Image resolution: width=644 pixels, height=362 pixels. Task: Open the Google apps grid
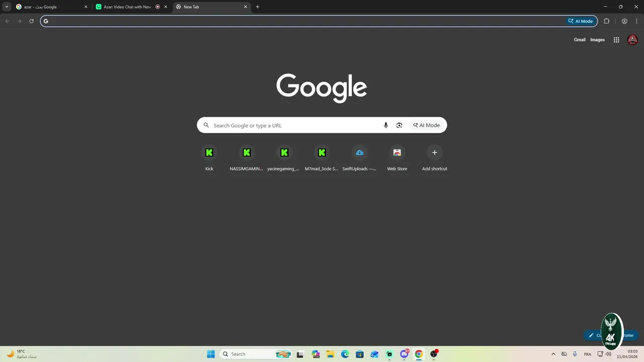click(x=616, y=40)
